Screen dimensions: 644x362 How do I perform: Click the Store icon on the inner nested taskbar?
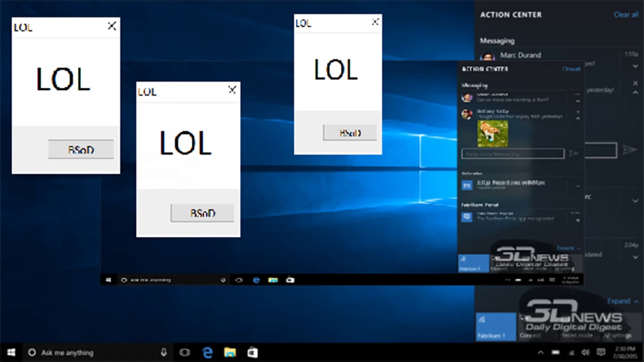pos(290,280)
